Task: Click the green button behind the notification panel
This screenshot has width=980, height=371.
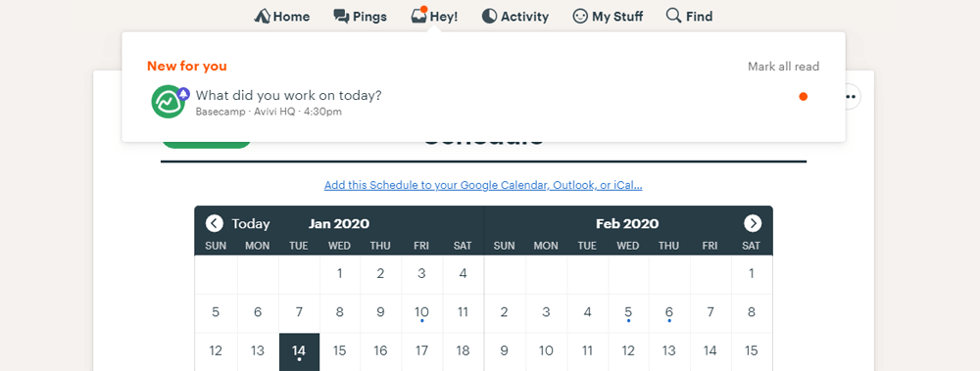Action: point(206,145)
